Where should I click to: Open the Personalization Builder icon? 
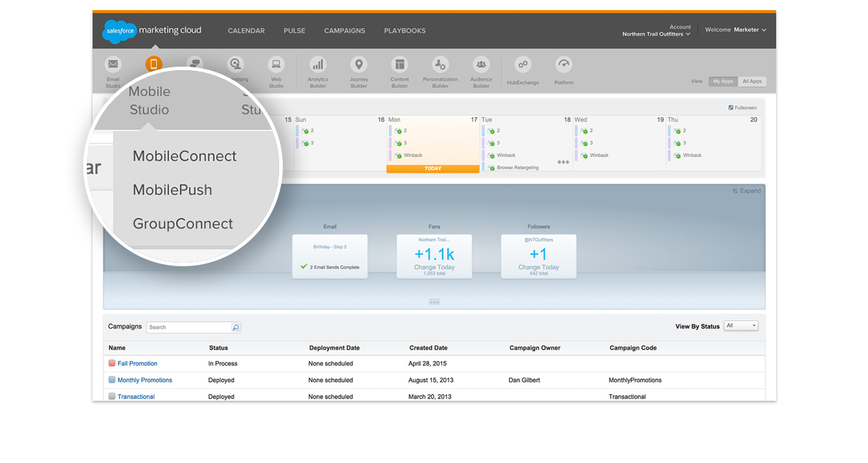coord(441,64)
